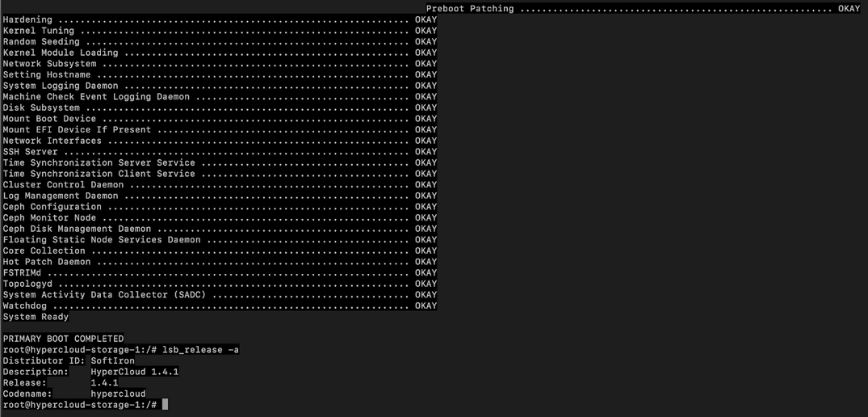Click the 'lsb_release -a' command text

click(200, 350)
